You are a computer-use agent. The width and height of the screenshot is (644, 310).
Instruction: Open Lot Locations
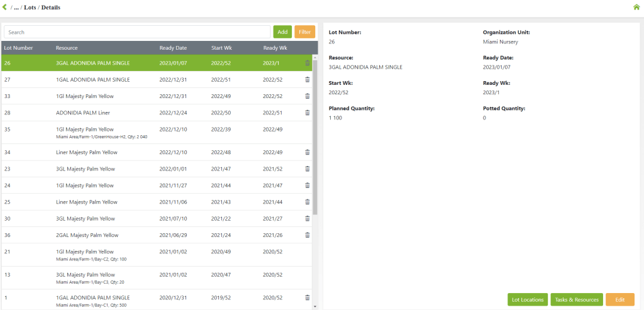pyautogui.click(x=528, y=300)
